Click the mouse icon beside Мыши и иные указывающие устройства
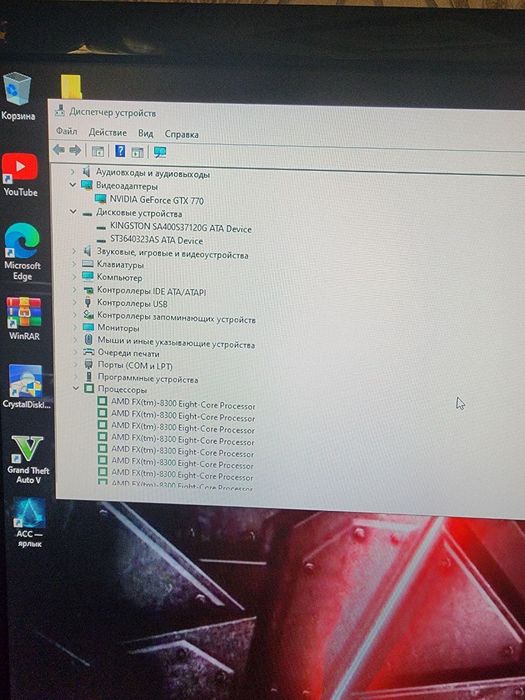525x700 pixels. pos(88,340)
